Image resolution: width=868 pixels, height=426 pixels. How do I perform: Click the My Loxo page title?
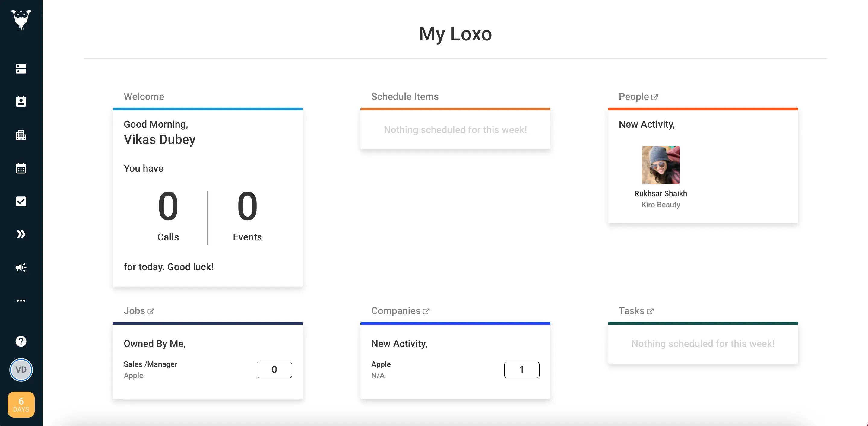click(x=455, y=34)
